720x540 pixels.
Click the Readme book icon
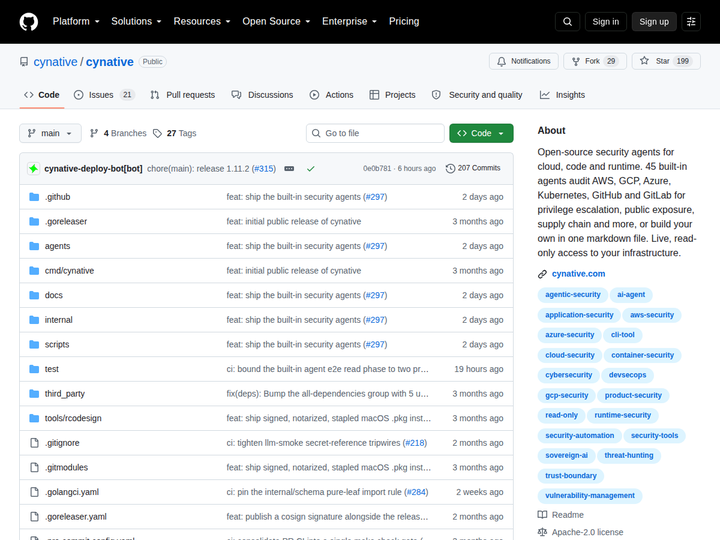point(542,515)
